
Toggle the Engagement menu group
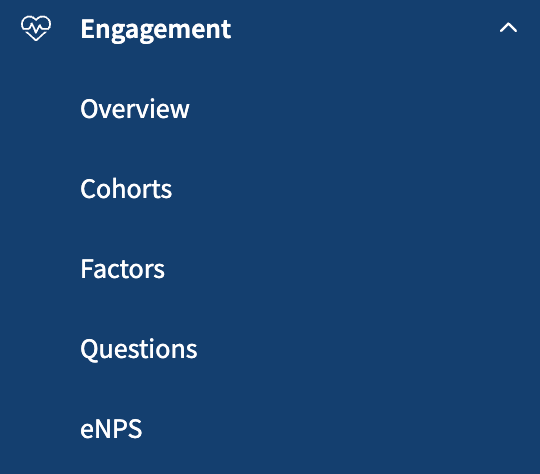270,28
